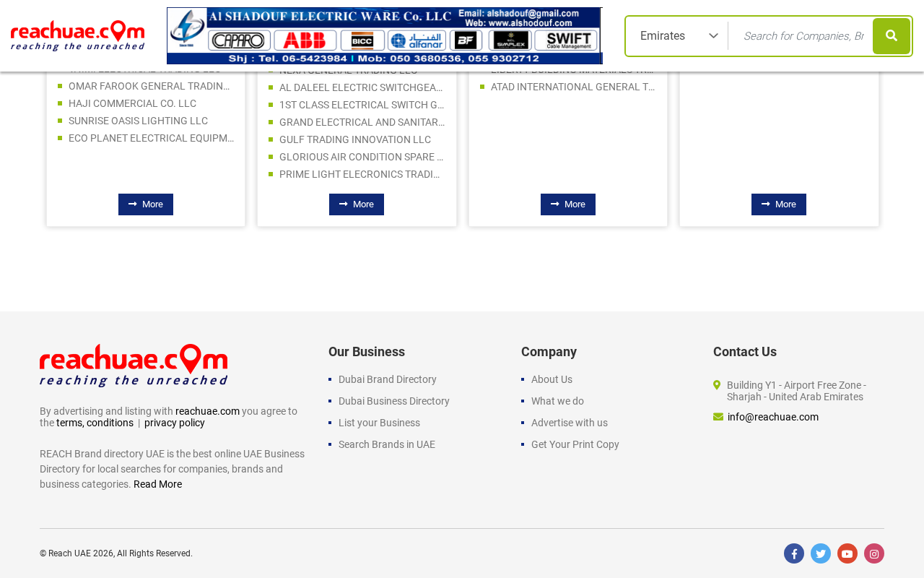Click the envelope icon beside info@reachuae.com
The height and width of the screenshot is (578, 924).
tap(718, 417)
